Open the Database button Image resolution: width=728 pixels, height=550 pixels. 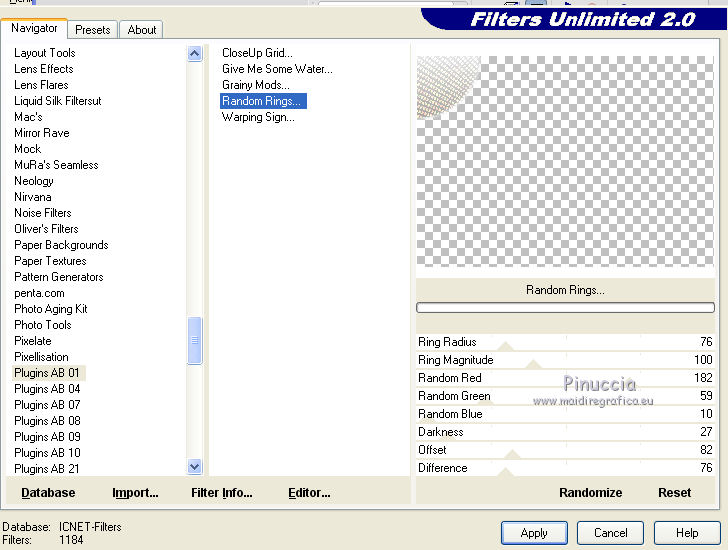click(x=48, y=493)
